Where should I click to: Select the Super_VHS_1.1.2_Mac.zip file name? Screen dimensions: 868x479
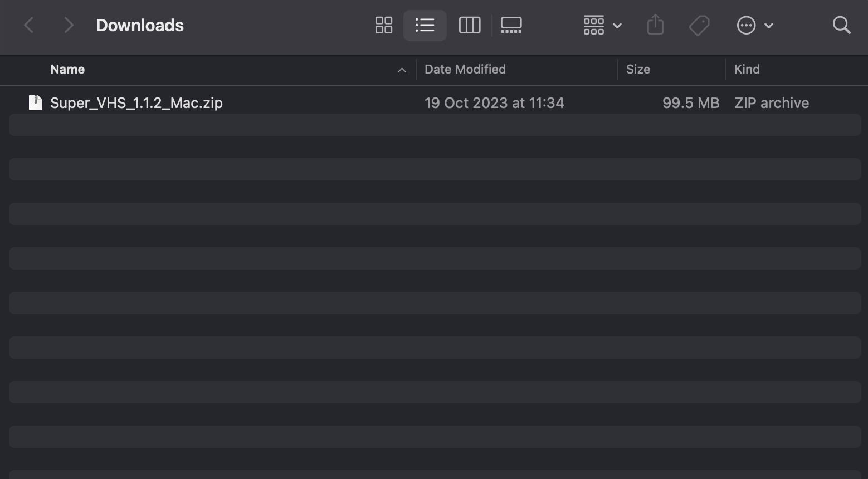click(136, 103)
